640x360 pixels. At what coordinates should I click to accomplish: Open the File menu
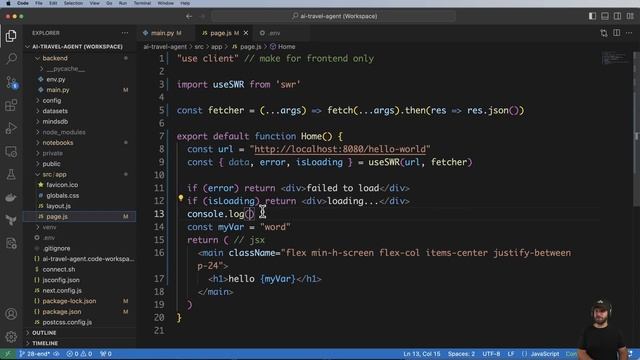(x=39, y=3)
